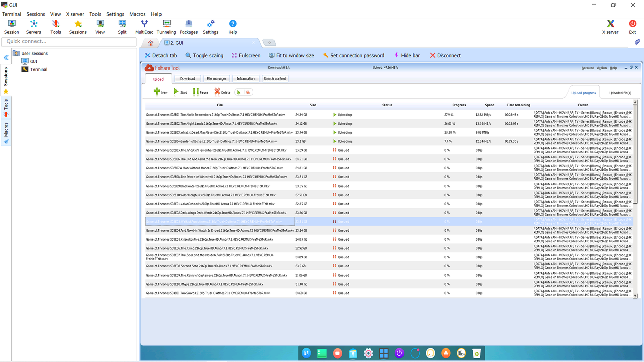Click the Help link in Fshare Tool
Image resolution: width=644 pixels, height=362 pixels.
[613, 68]
